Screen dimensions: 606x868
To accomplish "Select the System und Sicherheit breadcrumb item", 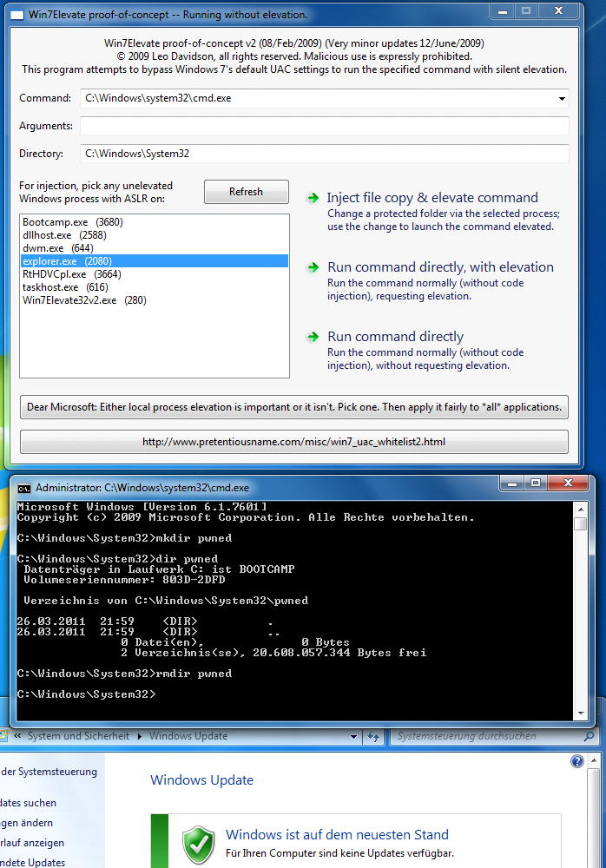I will (78, 736).
